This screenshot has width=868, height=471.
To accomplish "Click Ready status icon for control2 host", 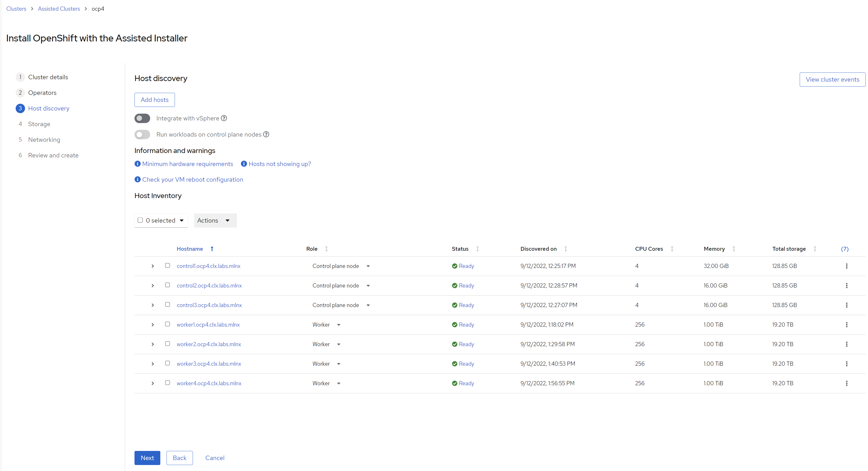I will (x=455, y=286).
